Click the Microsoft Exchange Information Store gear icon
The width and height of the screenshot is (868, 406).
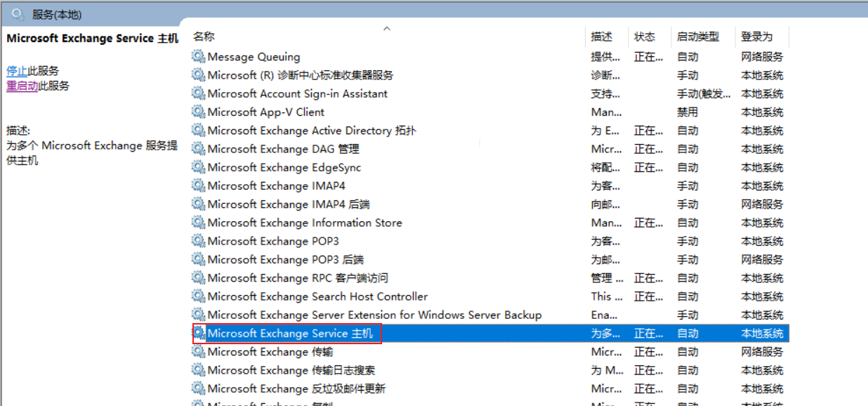pyautogui.click(x=199, y=223)
